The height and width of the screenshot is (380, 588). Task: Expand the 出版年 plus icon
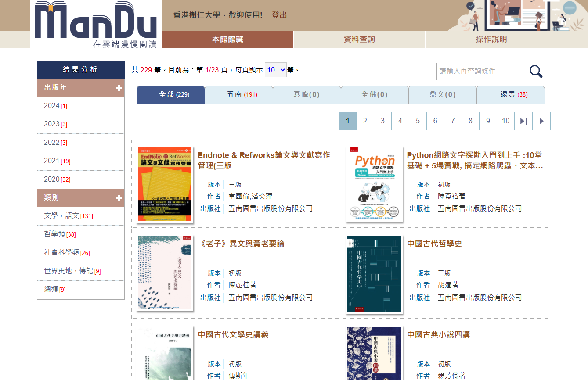(x=119, y=88)
